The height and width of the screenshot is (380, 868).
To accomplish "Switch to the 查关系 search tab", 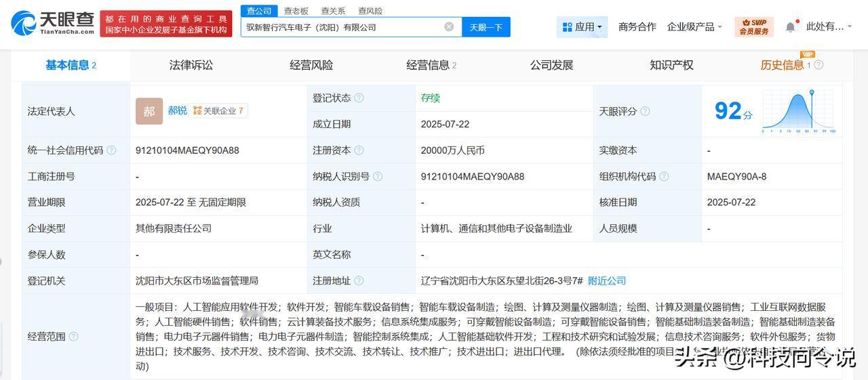I will (333, 11).
